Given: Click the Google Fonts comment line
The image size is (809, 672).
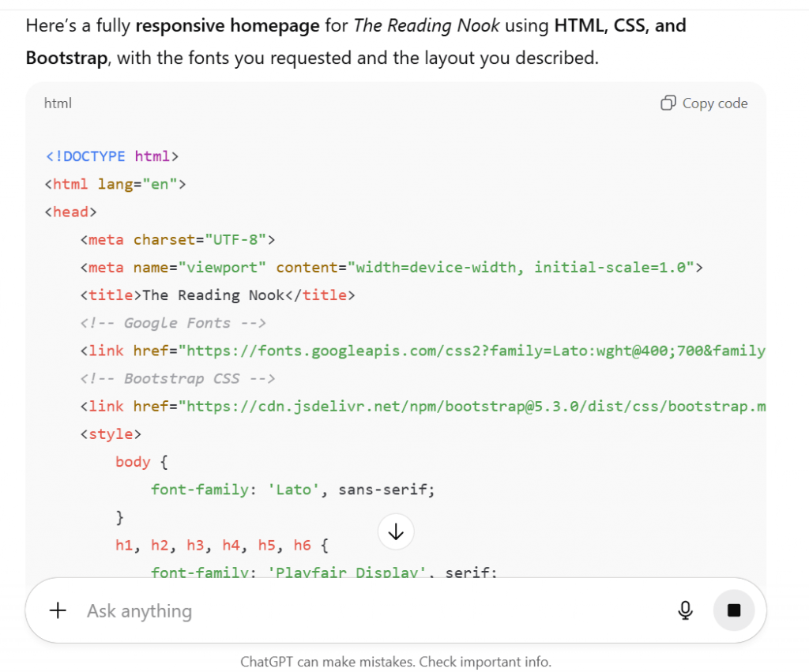Looking at the screenshot, I should point(172,322).
